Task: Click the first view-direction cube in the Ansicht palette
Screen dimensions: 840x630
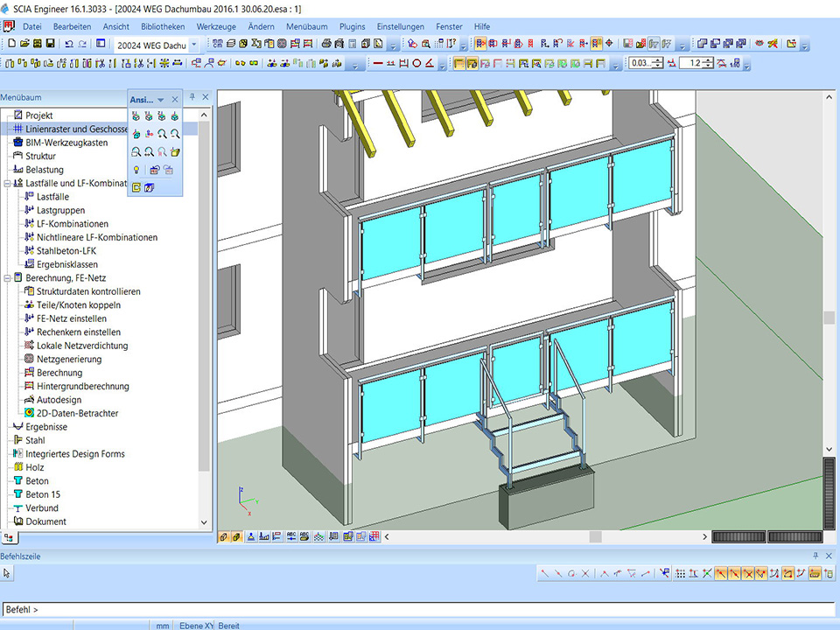Action: pyautogui.click(x=136, y=115)
